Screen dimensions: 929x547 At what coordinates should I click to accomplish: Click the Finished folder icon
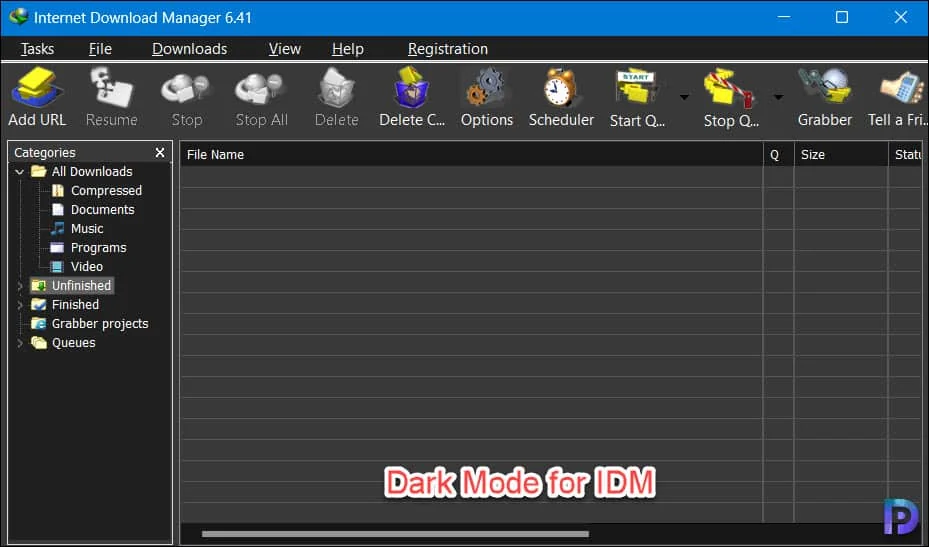click(x=39, y=305)
